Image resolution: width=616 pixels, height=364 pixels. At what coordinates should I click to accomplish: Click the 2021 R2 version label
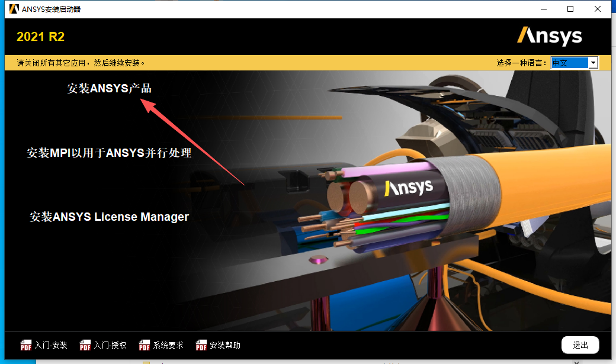click(40, 36)
